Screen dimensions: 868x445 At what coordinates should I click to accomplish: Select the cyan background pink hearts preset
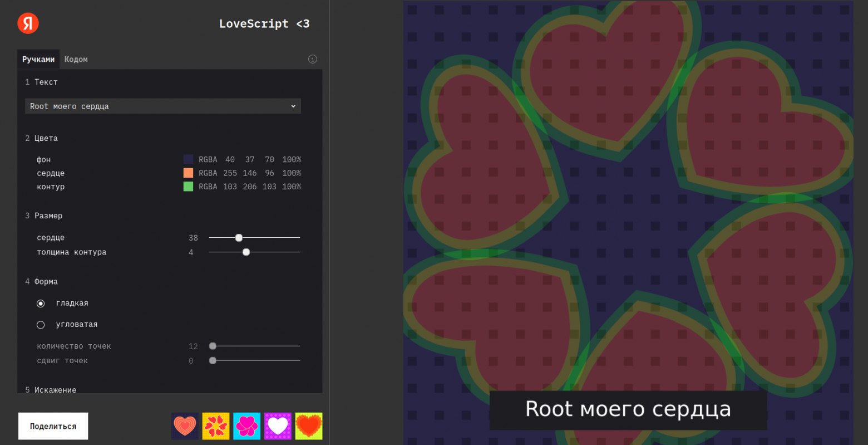[x=246, y=426]
